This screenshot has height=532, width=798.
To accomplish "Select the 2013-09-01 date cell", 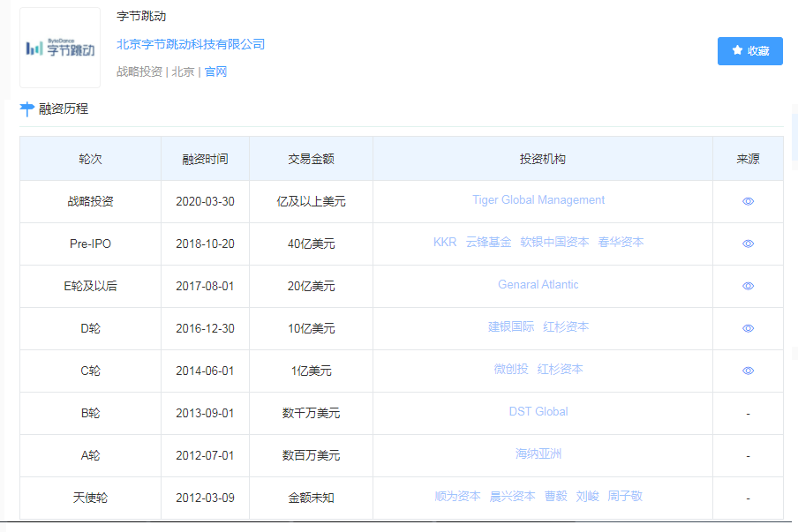I will (x=205, y=413).
